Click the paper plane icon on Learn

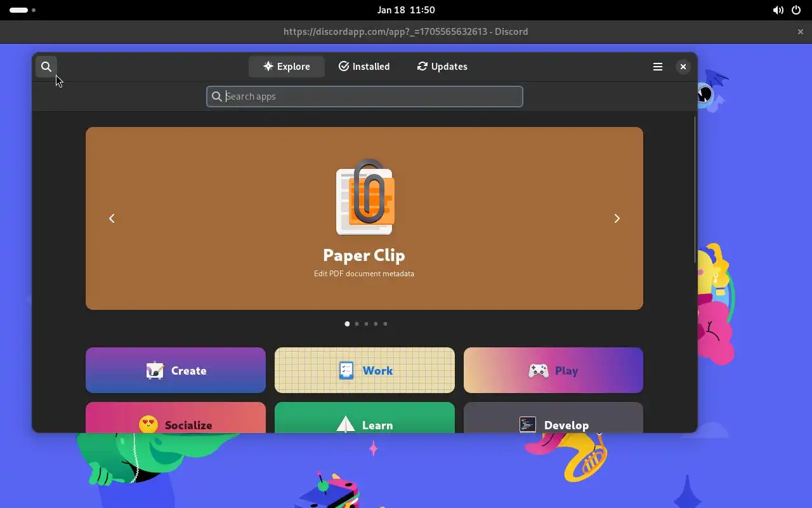(346, 424)
